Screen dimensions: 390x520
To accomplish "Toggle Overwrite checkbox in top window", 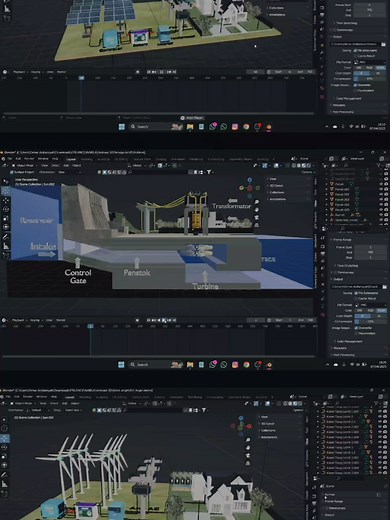I will (355, 85).
